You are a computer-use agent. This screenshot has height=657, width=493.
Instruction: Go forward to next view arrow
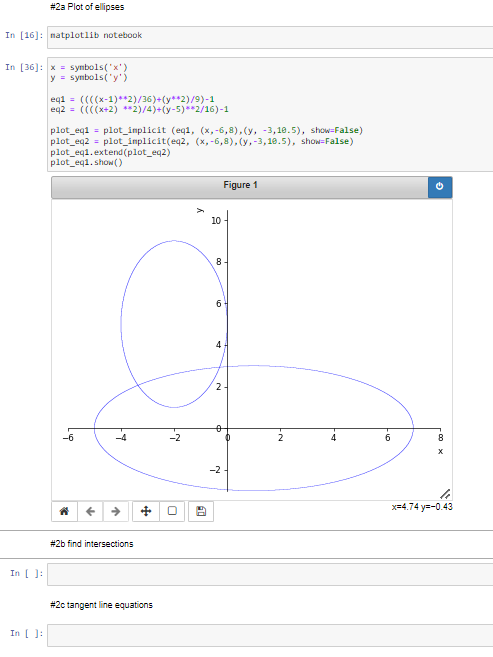(x=116, y=511)
